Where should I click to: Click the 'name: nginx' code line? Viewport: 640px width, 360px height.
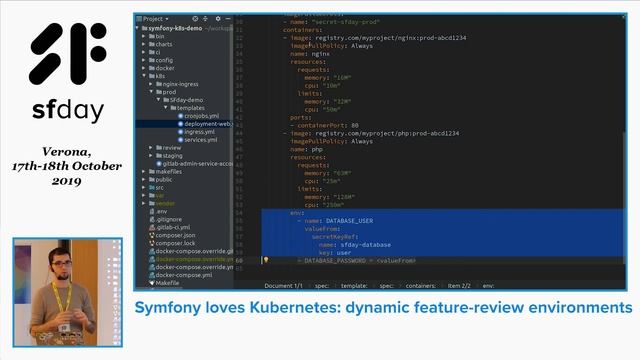click(310, 54)
